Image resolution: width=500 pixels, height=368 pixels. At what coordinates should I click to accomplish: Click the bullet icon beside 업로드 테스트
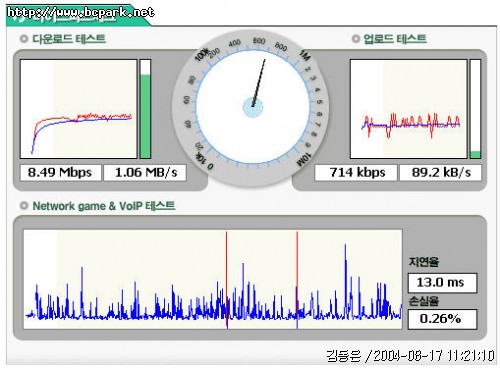coord(356,39)
